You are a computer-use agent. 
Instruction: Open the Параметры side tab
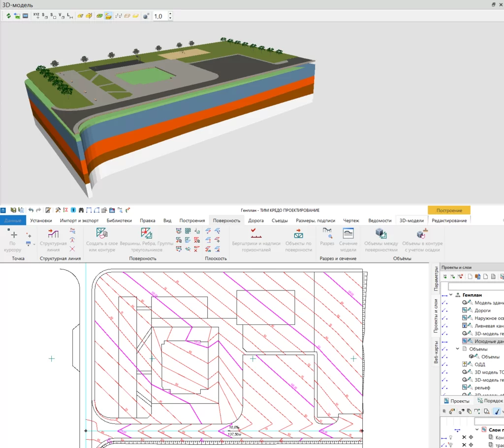pyautogui.click(x=436, y=279)
